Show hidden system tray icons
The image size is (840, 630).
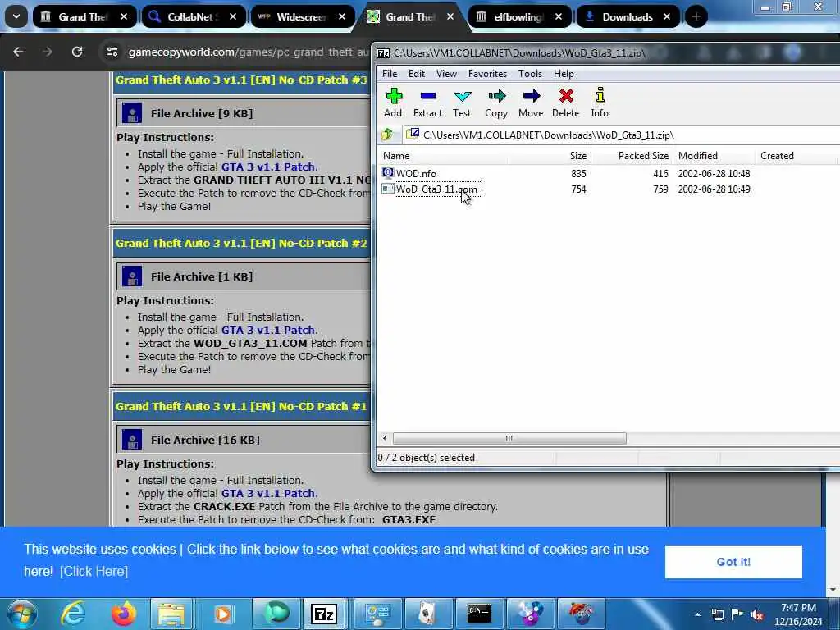(697, 614)
